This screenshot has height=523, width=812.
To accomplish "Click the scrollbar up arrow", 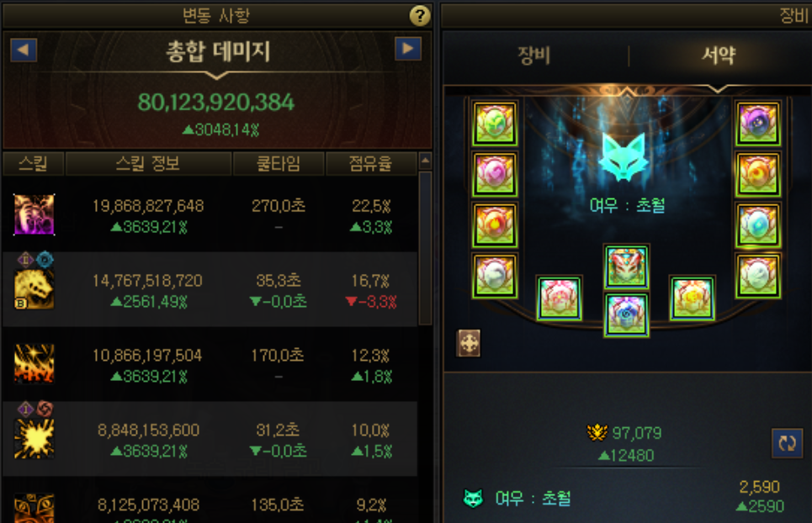I will click(425, 161).
